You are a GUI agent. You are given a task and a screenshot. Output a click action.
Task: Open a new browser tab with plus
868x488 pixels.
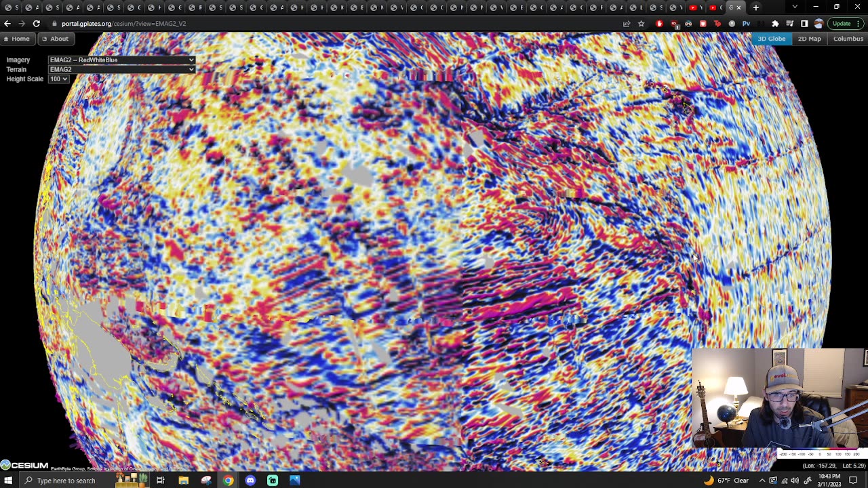point(755,7)
